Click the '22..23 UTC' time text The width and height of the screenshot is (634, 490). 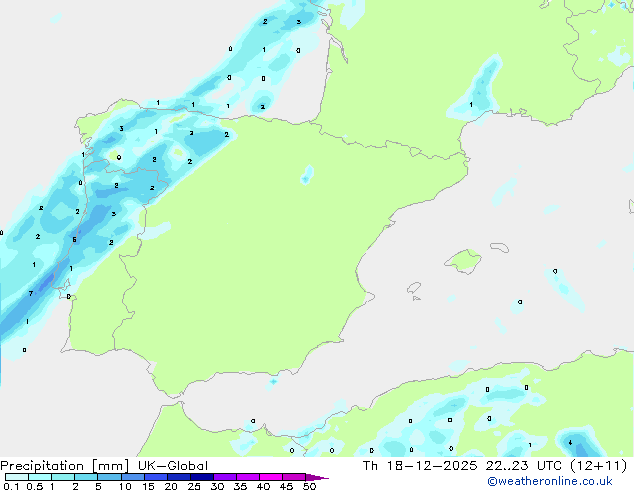524,466
